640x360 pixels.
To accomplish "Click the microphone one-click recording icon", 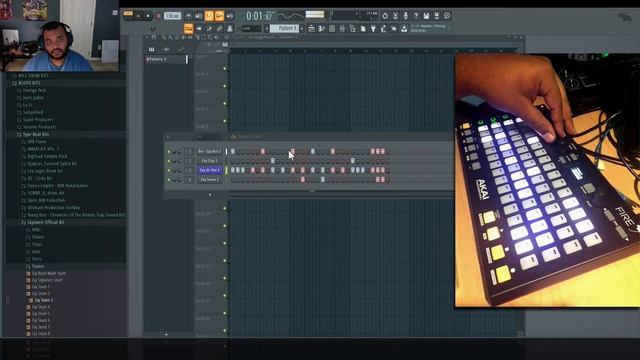I will pyautogui.click(x=406, y=16).
